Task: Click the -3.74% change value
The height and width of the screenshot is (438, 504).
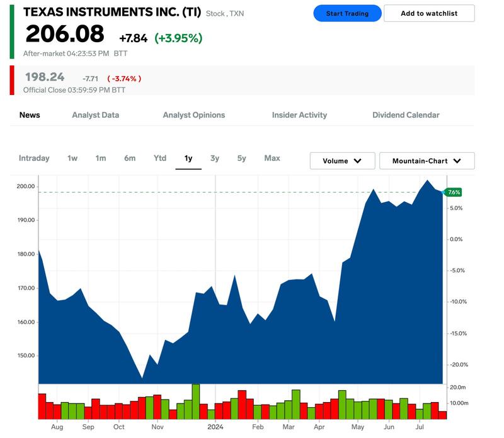Action: pos(124,79)
